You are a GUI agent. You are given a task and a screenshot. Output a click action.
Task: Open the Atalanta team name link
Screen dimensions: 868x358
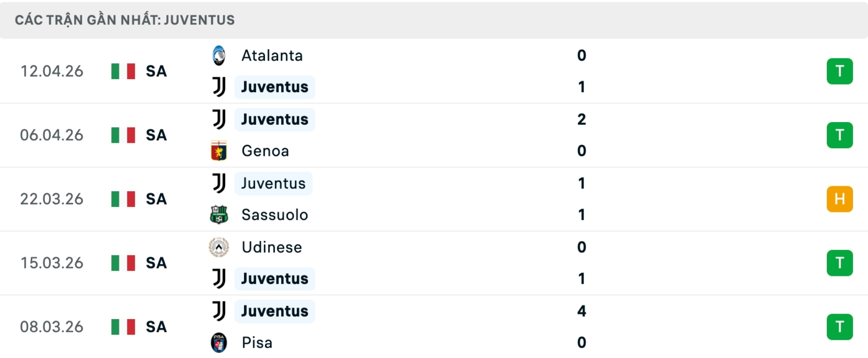(x=272, y=56)
